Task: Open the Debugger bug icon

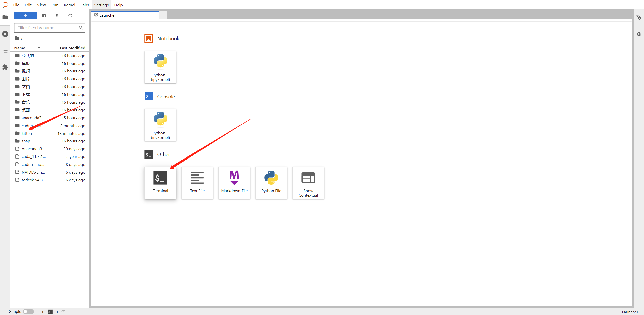Action: click(639, 34)
